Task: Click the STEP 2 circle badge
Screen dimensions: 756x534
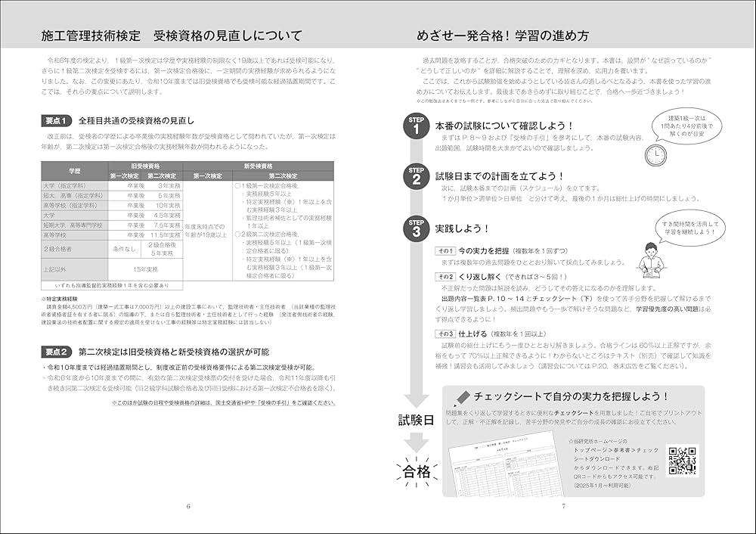Action: pyautogui.click(x=416, y=177)
